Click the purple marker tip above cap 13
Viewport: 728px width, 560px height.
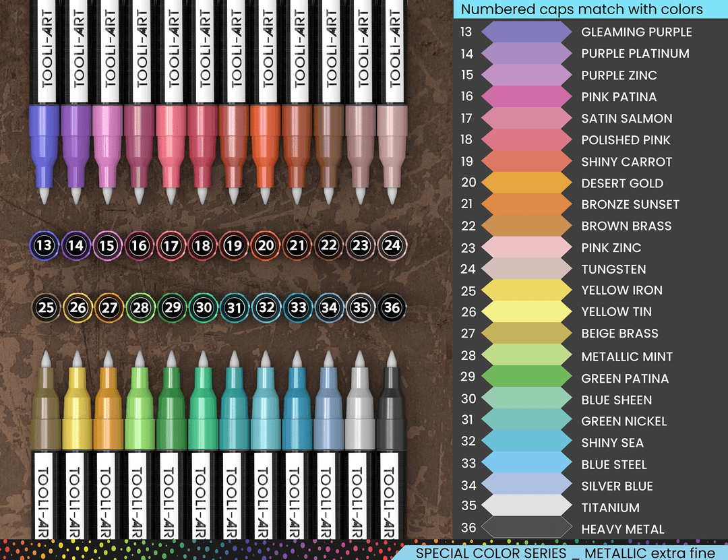44,195
